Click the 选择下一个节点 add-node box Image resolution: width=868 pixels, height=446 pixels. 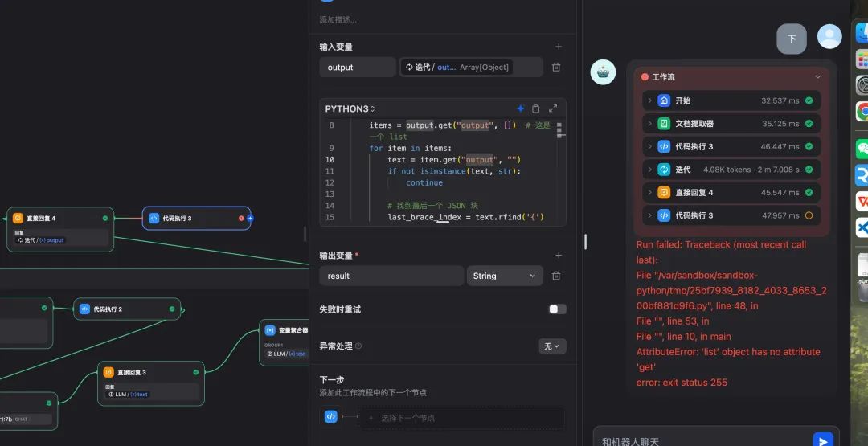462,418
